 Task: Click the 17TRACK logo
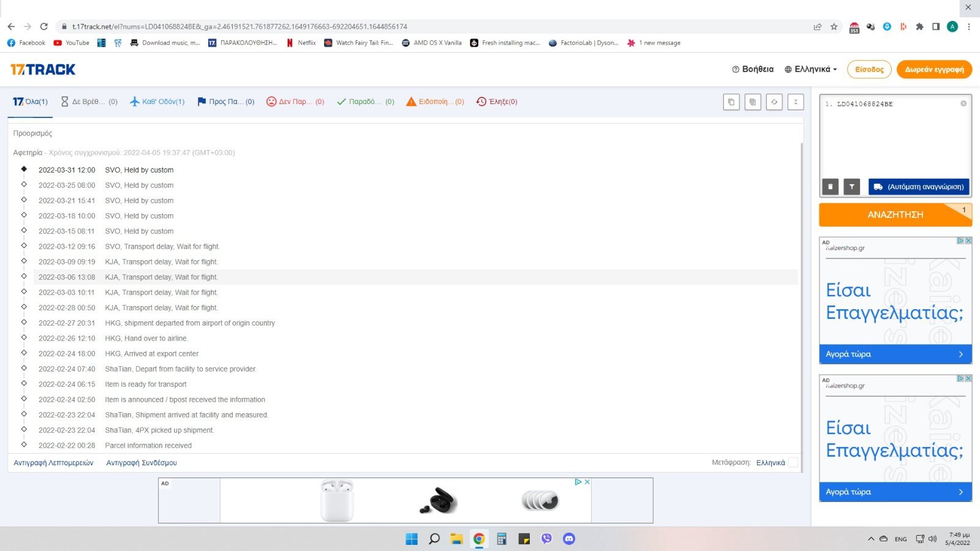pos(43,69)
